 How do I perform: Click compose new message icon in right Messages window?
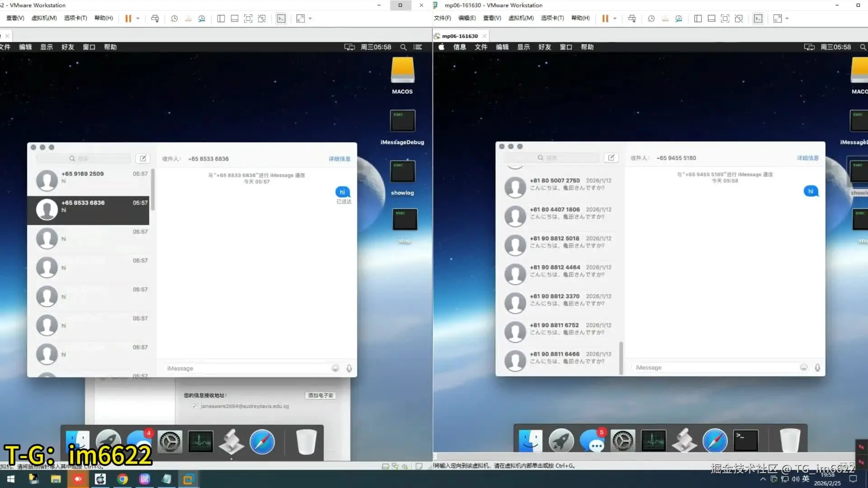pyautogui.click(x=611, y=157)
